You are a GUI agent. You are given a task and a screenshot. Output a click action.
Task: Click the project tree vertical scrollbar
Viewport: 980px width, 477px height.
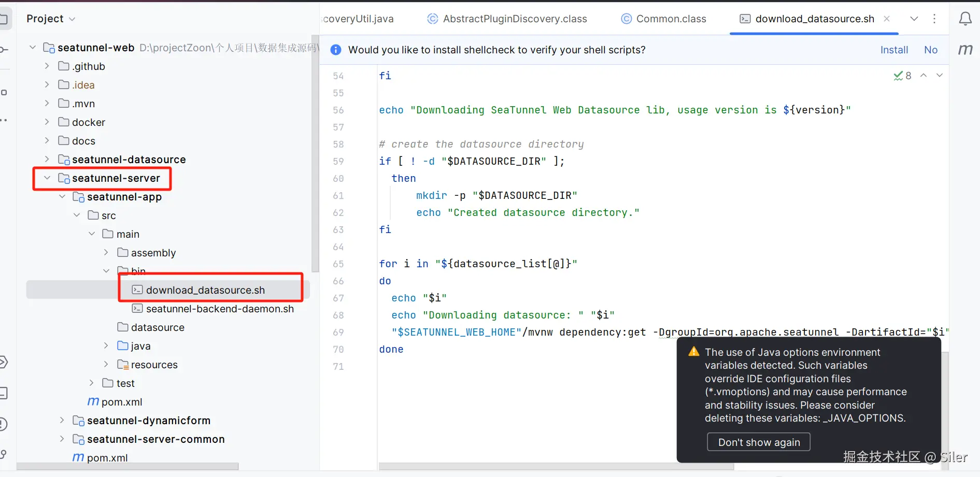pos(315,153)
